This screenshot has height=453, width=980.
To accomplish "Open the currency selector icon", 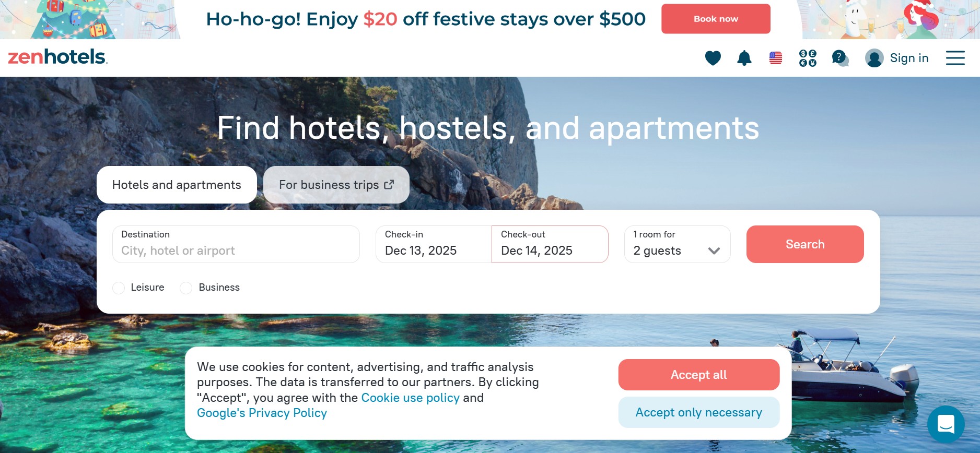I will (x=808, y=58).
